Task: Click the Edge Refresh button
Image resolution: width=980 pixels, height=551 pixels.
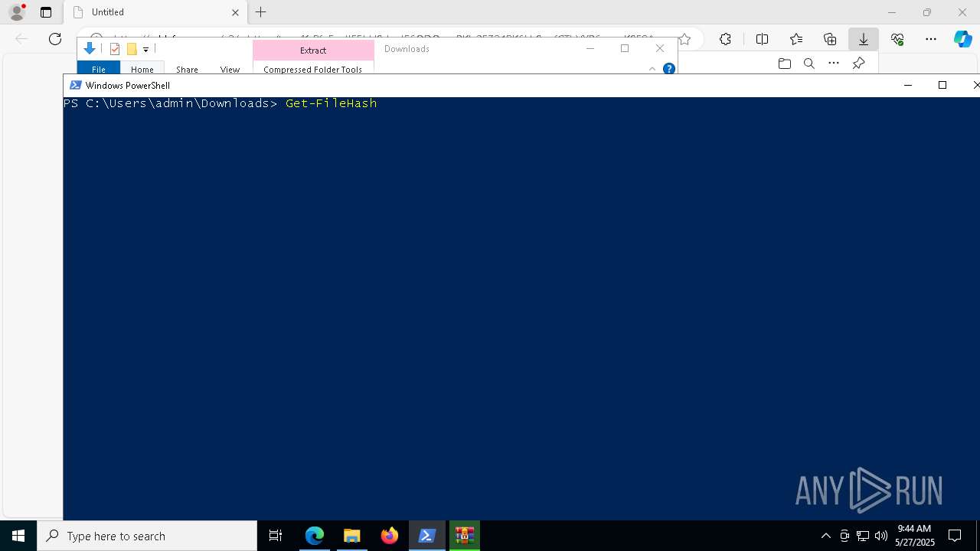Action: [55, 39]
